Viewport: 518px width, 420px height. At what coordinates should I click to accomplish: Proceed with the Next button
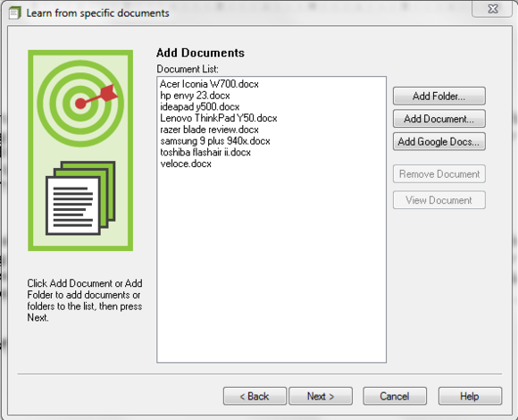[x=321, y=396]
